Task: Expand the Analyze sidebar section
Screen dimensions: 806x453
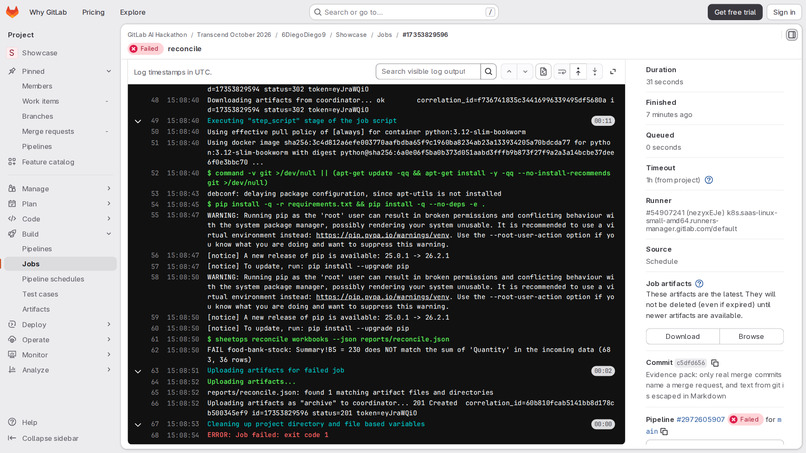Action: 59,370
